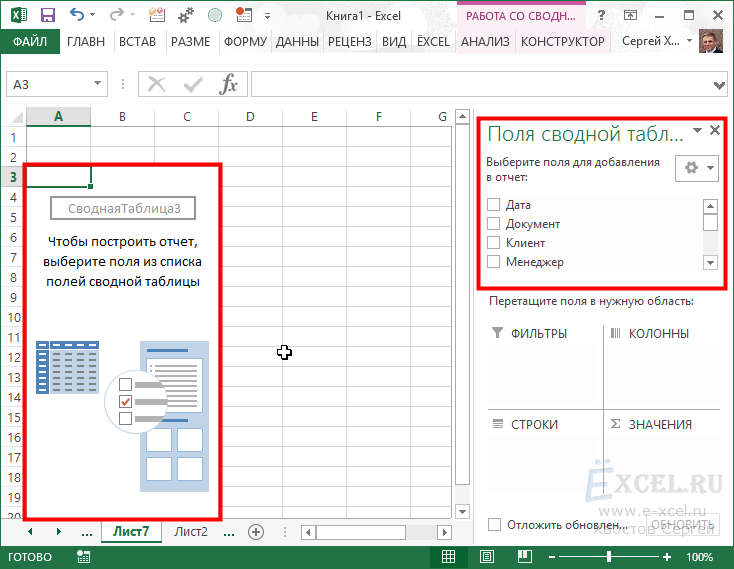Toggle the Отложить обновление checkbox

point(494,525)
